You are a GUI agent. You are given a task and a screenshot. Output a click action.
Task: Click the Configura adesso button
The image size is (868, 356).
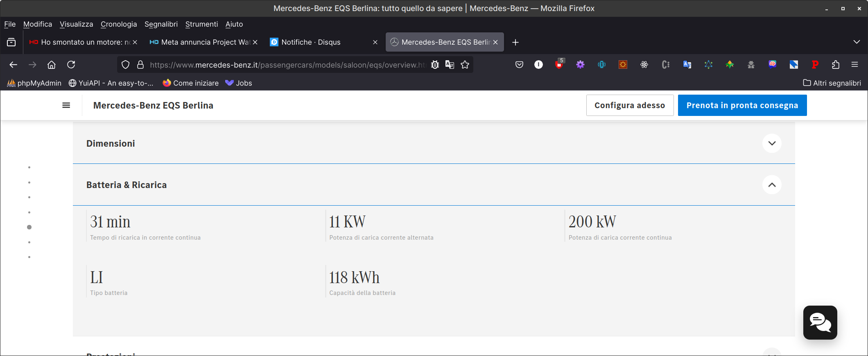[x=630, y=105]
